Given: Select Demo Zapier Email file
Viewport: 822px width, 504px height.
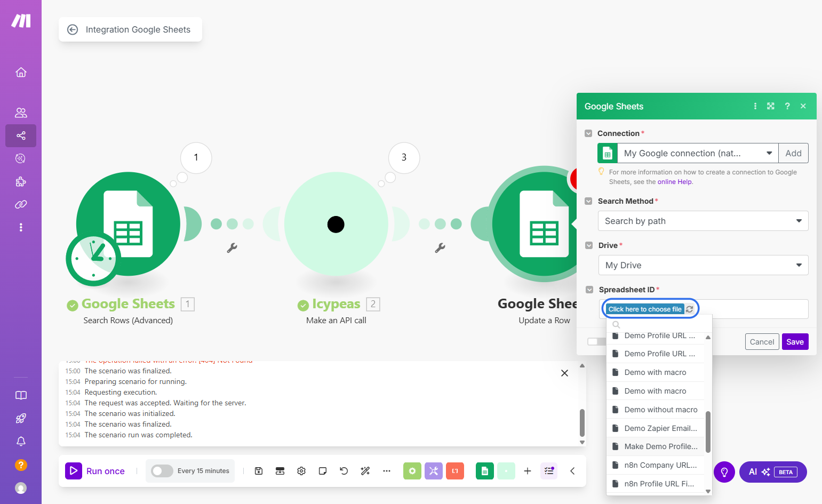Looking at the screenshot, I should [656, 428].
